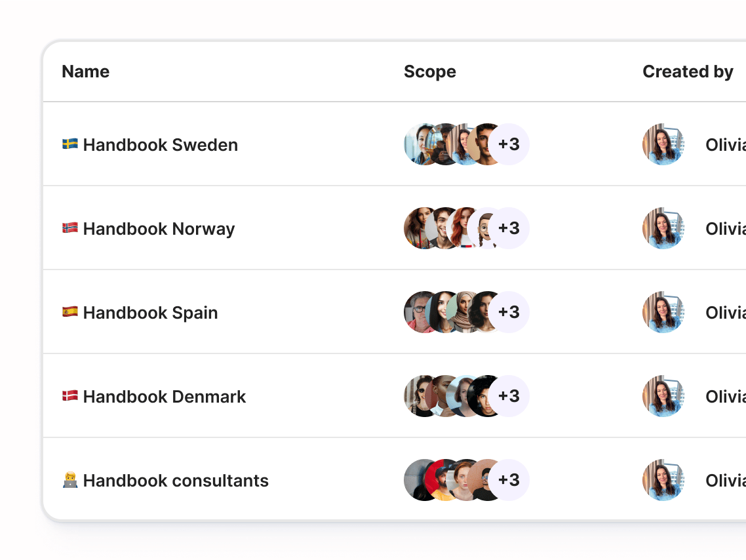Click the consultants technologist emoji icon
The image size is (746, 560).
[x=70, y=480]
